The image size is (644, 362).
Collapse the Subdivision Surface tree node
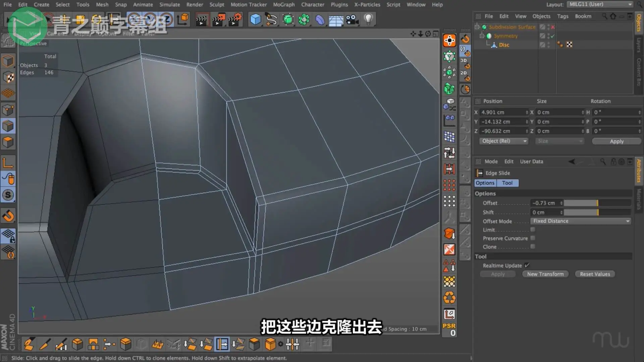pyautogui.click(x=477, y=26)
